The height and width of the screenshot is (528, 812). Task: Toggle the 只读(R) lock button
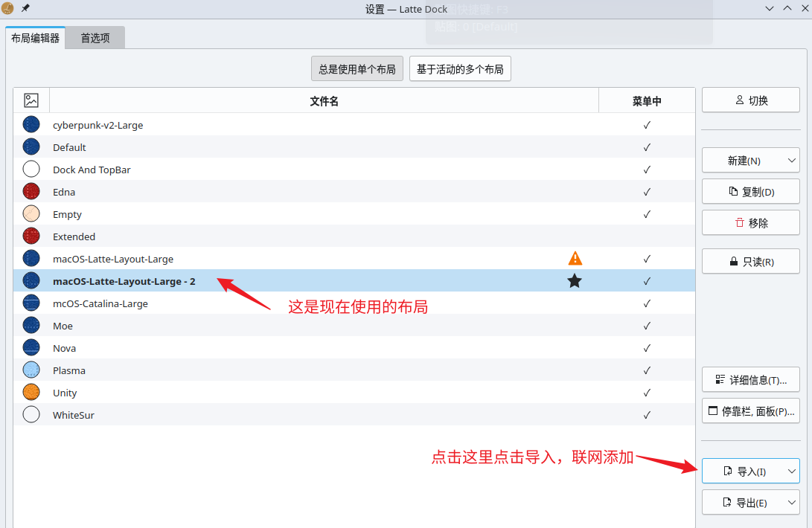[x=751, y=262]
